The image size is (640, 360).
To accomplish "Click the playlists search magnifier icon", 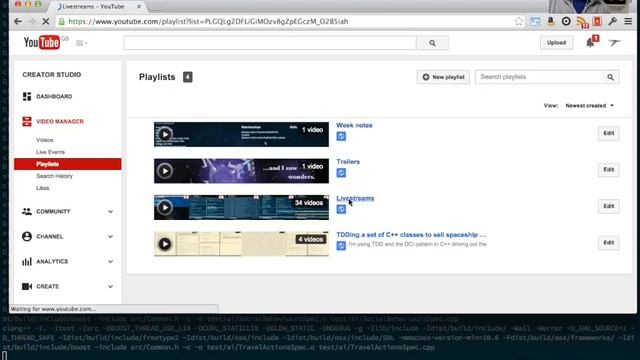I will coord(610,77).
